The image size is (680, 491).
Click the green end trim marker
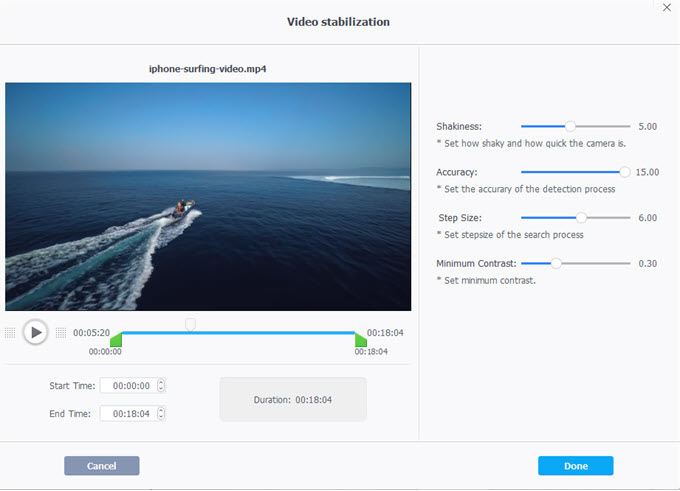click(x=360, y=339)
